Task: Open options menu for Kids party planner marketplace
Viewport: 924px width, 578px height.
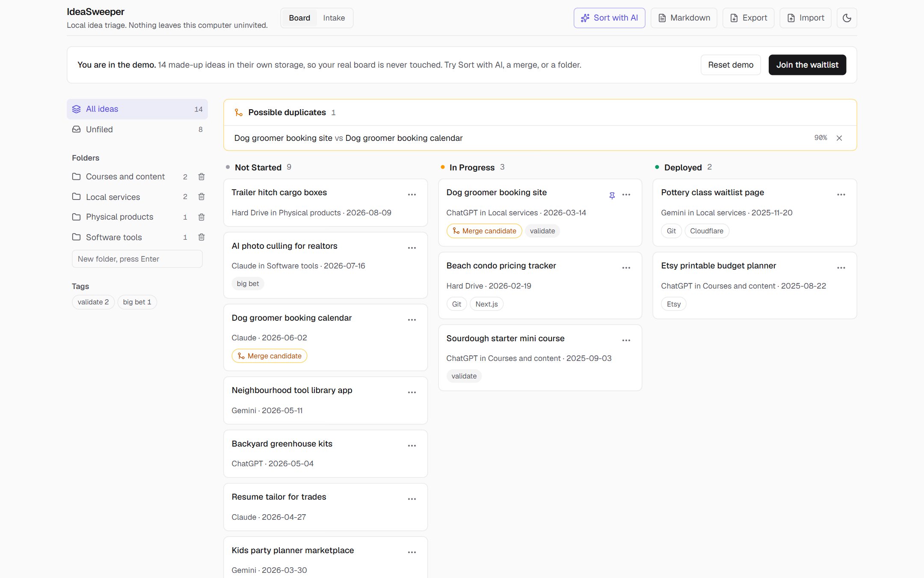Action: (412, 552)
